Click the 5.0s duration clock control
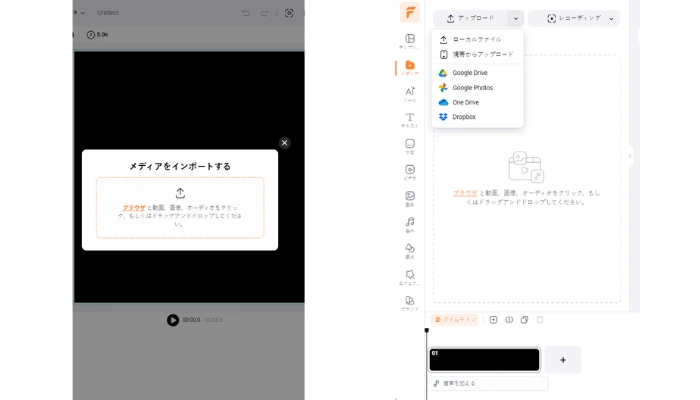700x400 pixels. tap(97, 34)
